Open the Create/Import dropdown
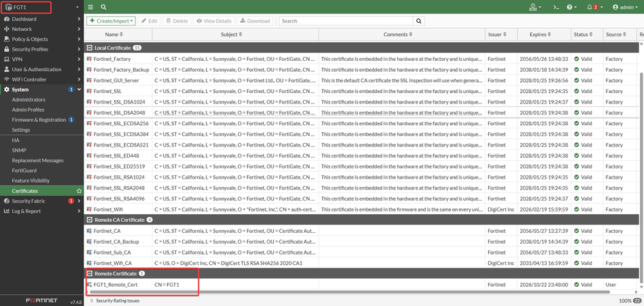 tap(111, 21)
